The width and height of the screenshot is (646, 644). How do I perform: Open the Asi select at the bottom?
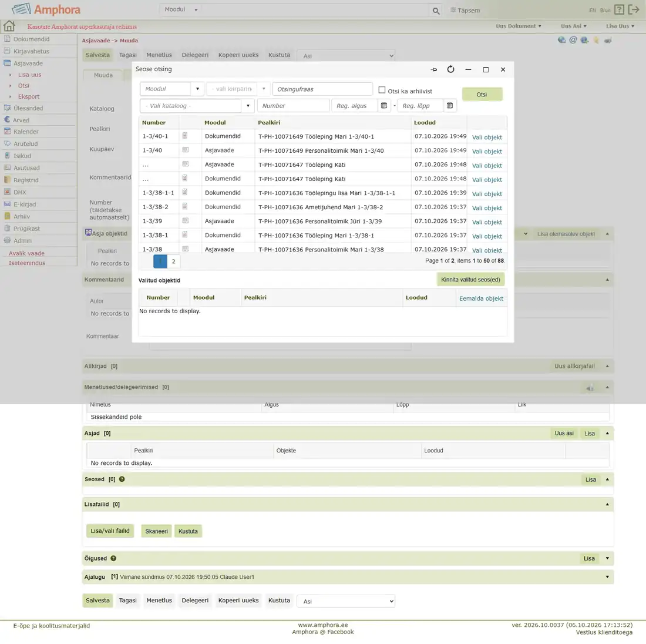click(x=346, y=601)
